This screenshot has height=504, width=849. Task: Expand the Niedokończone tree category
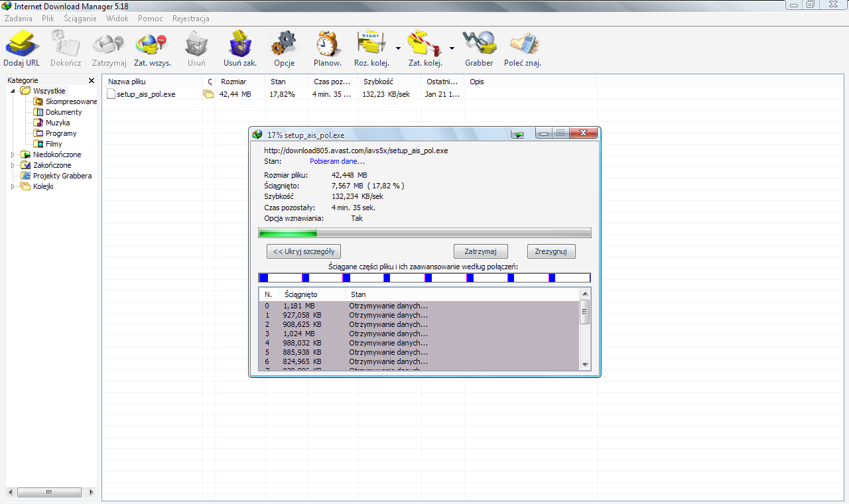point(13,155)
